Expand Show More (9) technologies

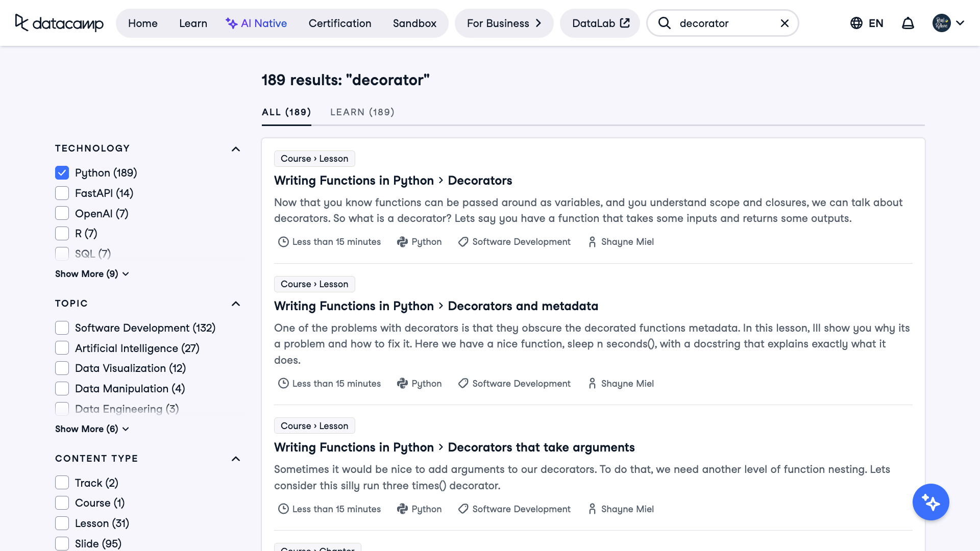point(92,274)
